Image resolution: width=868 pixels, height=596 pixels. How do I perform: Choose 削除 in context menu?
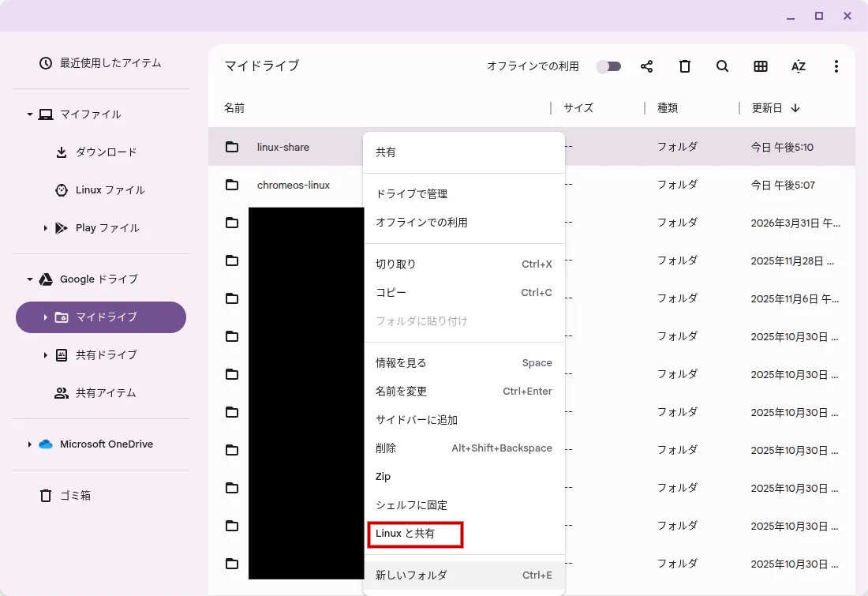[x=464, y=448]
